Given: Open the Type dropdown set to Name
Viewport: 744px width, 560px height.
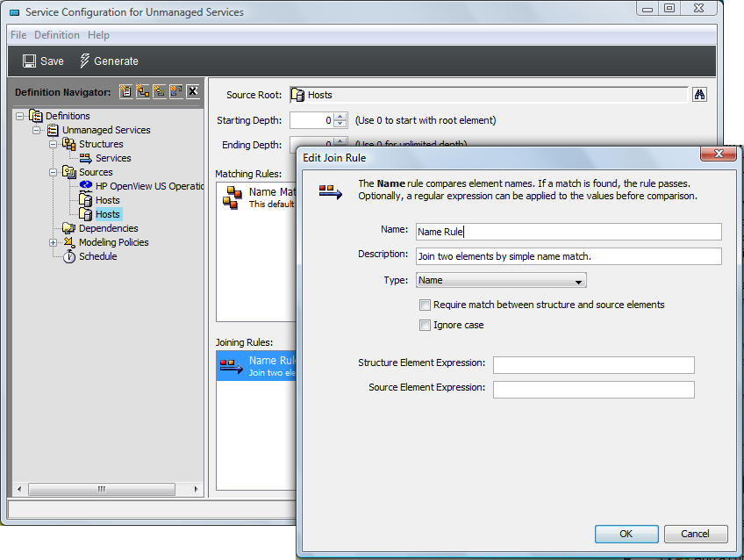Looking at the screenshot, I should (x=501, y=280).
